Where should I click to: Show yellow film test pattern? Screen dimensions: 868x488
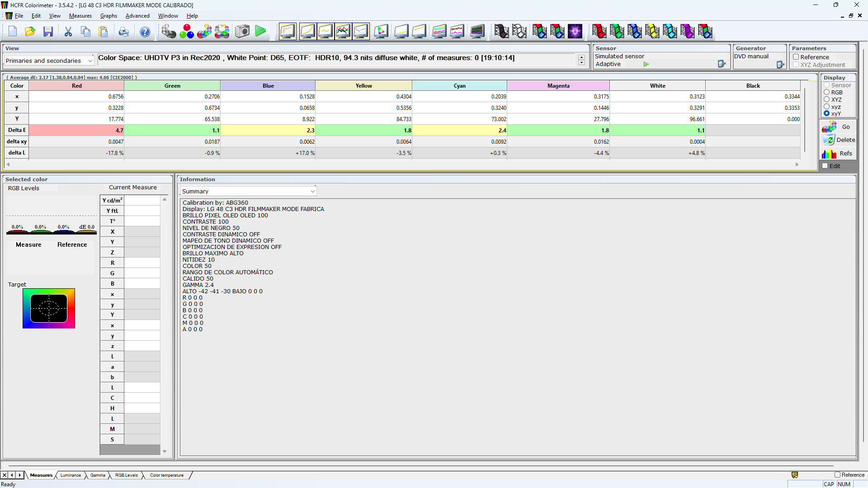pos(652,31)
